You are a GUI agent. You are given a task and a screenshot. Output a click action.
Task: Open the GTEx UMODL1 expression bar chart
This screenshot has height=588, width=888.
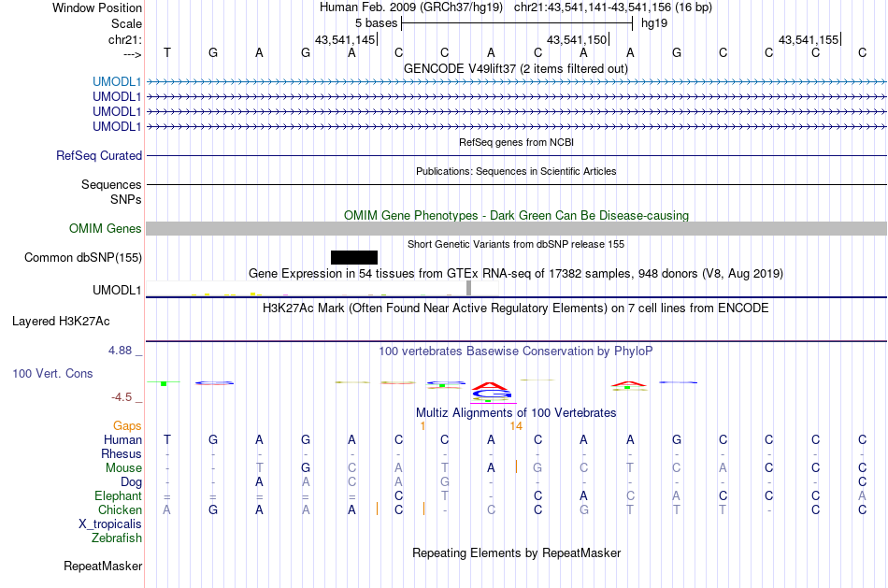(322, 288)
